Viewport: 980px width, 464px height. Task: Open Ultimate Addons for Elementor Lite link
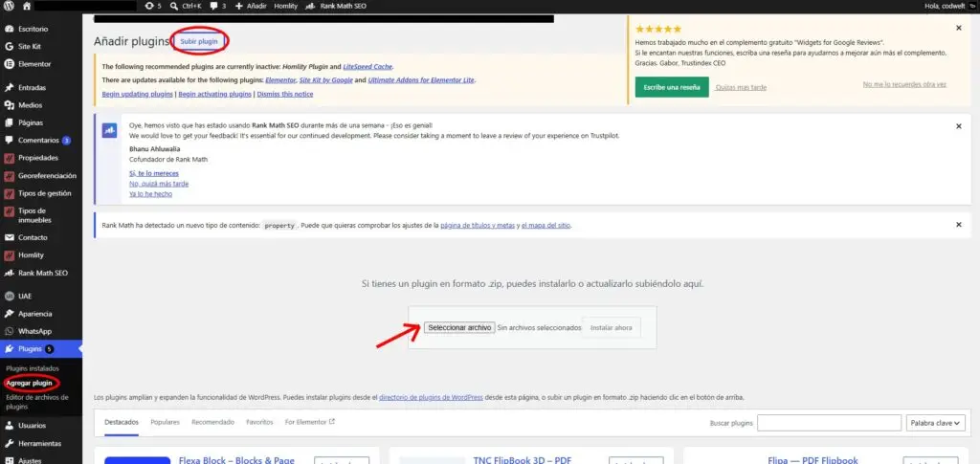421,80
